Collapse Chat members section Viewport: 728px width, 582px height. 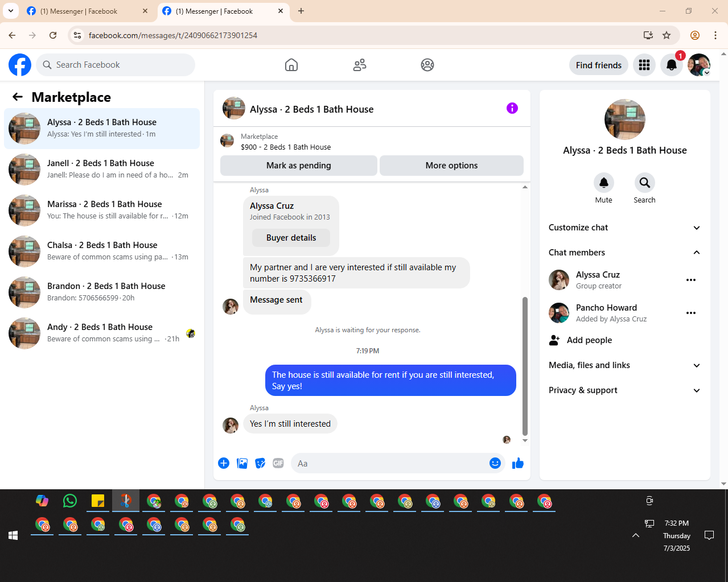coord(624,253)
